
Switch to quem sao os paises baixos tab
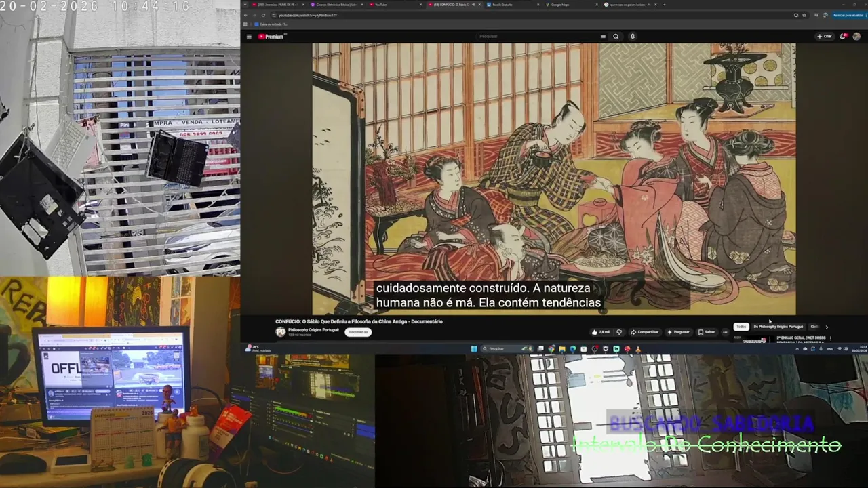(x=630, y=5)
